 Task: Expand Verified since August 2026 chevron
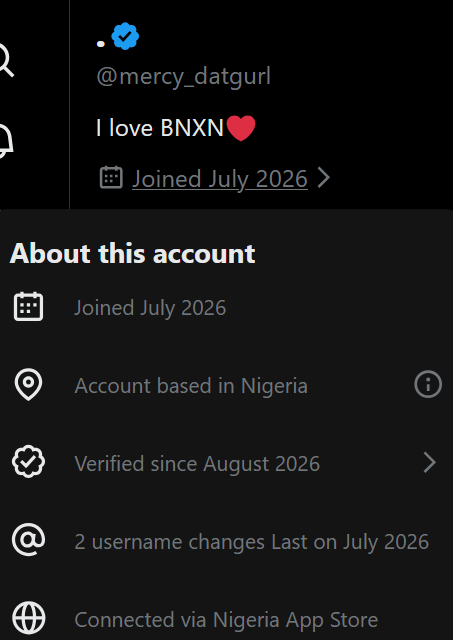(x=429, y=462)
